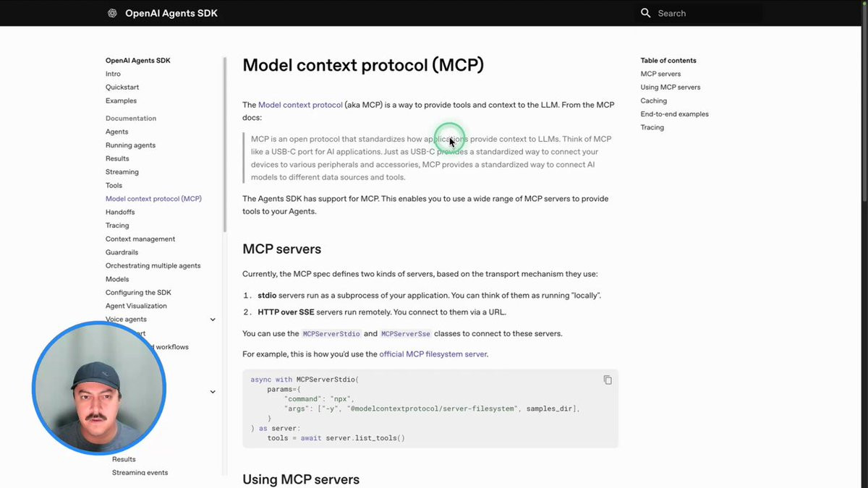Open Agent Visualization sidebar entry
This screenshot has height=488, width=868.
click(x=136, y=306)
